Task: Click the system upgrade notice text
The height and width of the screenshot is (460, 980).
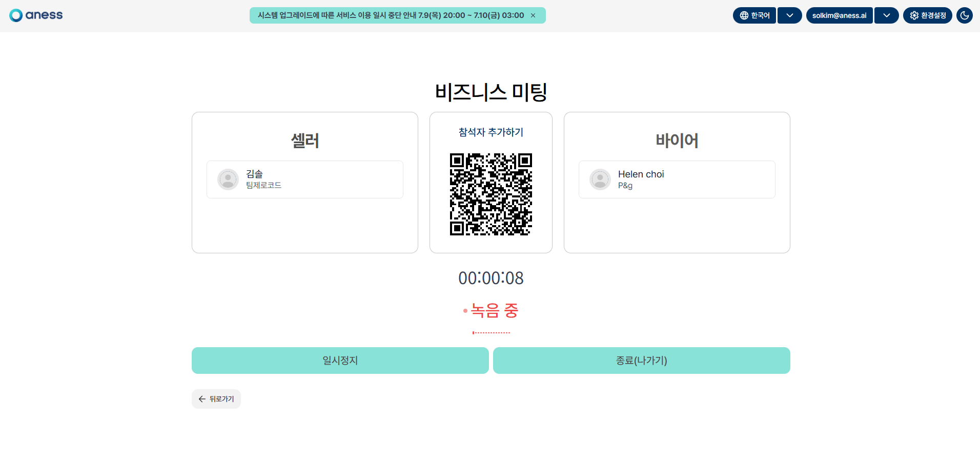Action: pyautogui.click(x=391, y=15)
